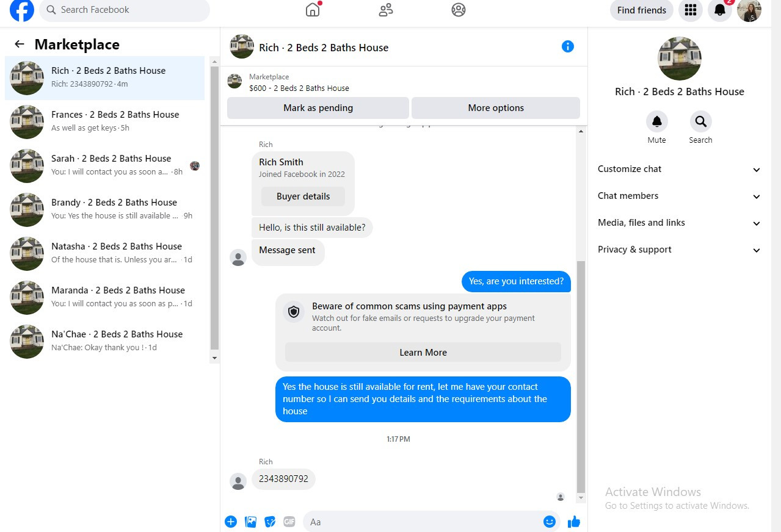Send a thumbs-up like
The height and width of the screenshot is (532, 781).
574,522
